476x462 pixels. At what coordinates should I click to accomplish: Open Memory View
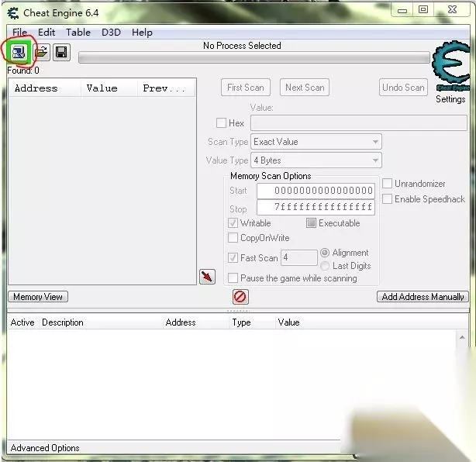[x=38, y=297]
